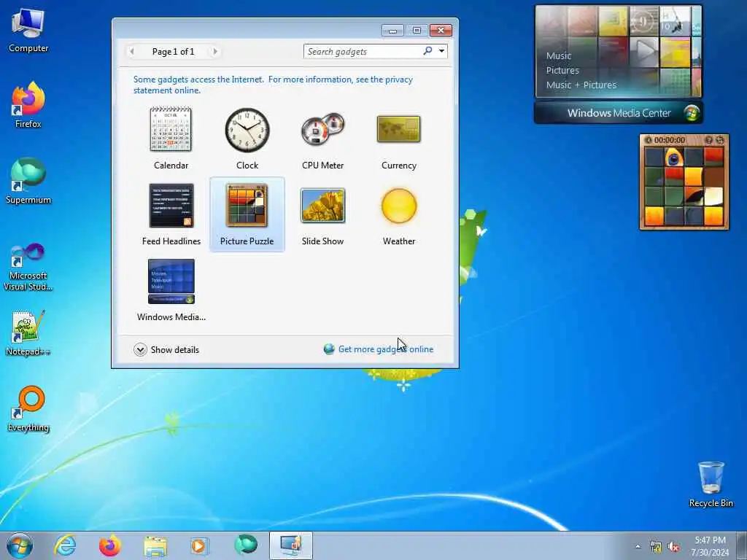This screenshot has width=747, height=560.
Task: Open the Recycle Bin
Action: point(711,484)
